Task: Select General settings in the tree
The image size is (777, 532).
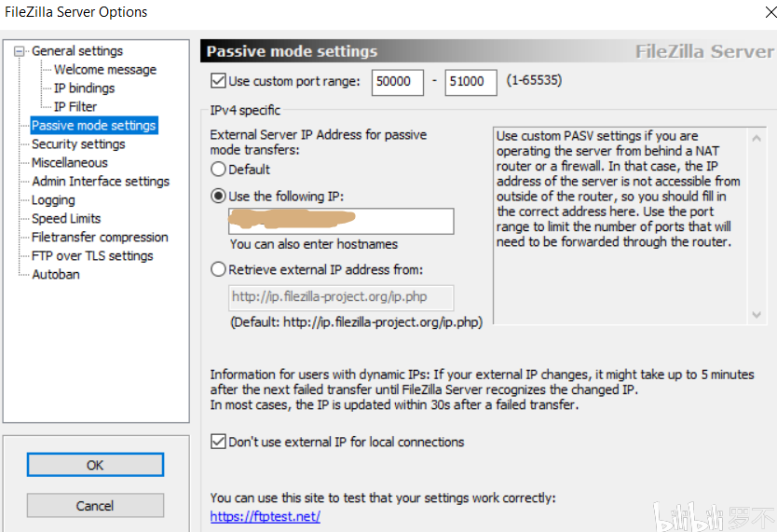Action: pos(77,51)
